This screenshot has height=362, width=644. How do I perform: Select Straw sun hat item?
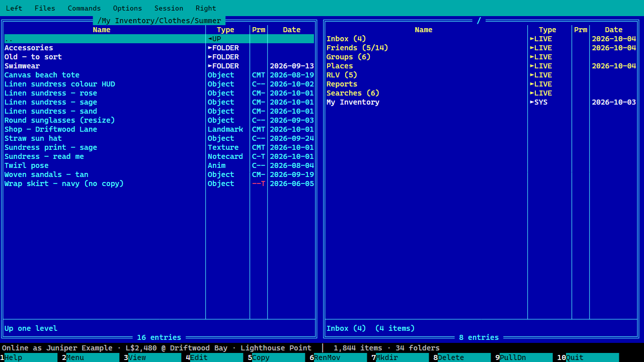pos(159,138)
